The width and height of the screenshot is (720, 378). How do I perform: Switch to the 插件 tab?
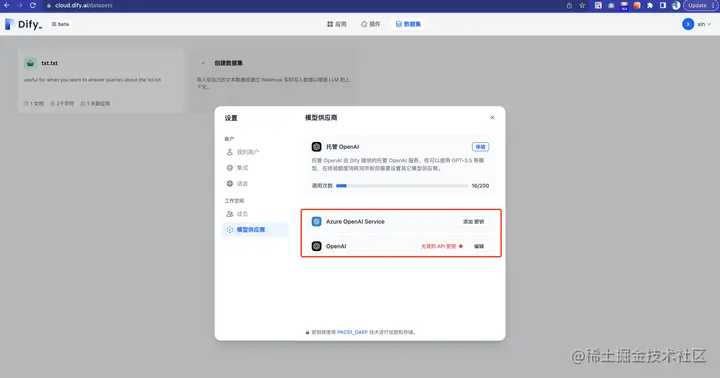(x=371, y=24)
